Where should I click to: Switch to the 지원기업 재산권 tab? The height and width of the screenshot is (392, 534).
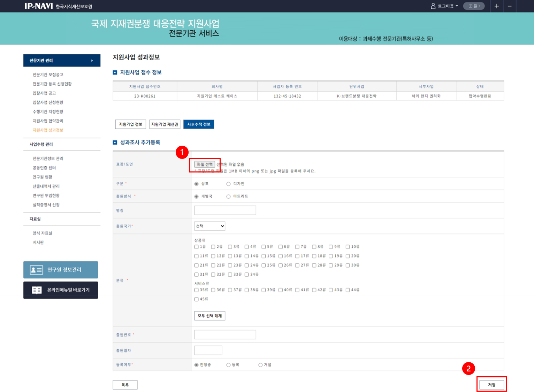click(165, 124)
